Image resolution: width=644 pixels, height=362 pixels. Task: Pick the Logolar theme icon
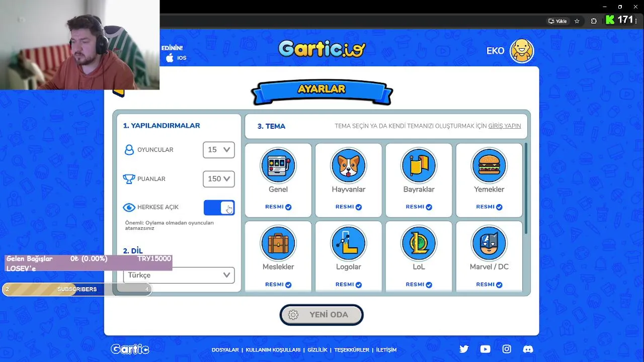[349, 243]
